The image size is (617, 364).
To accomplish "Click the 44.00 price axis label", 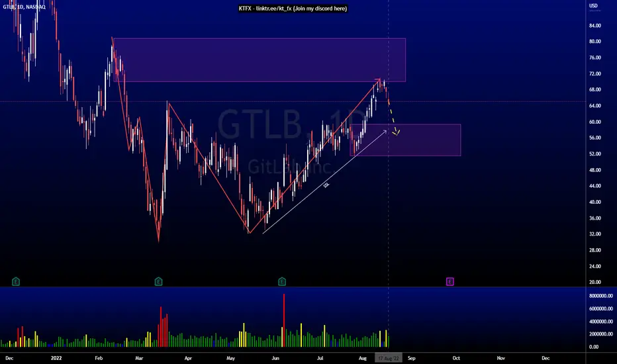I will [x=595, y=186].
